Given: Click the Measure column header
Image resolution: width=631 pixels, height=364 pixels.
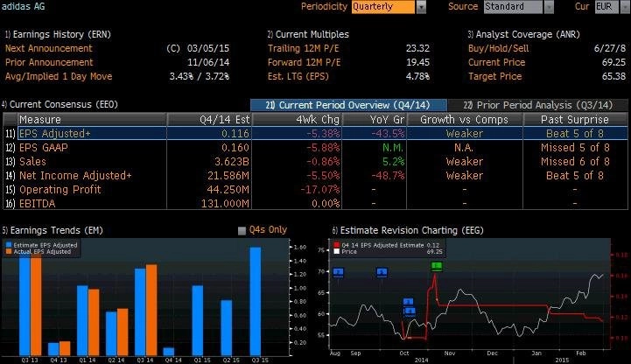Looking at the screenshot, I should (x=92, y=120).
